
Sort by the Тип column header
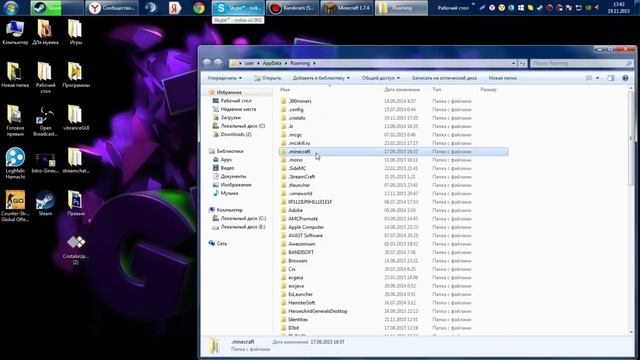[x=437, y=89]
